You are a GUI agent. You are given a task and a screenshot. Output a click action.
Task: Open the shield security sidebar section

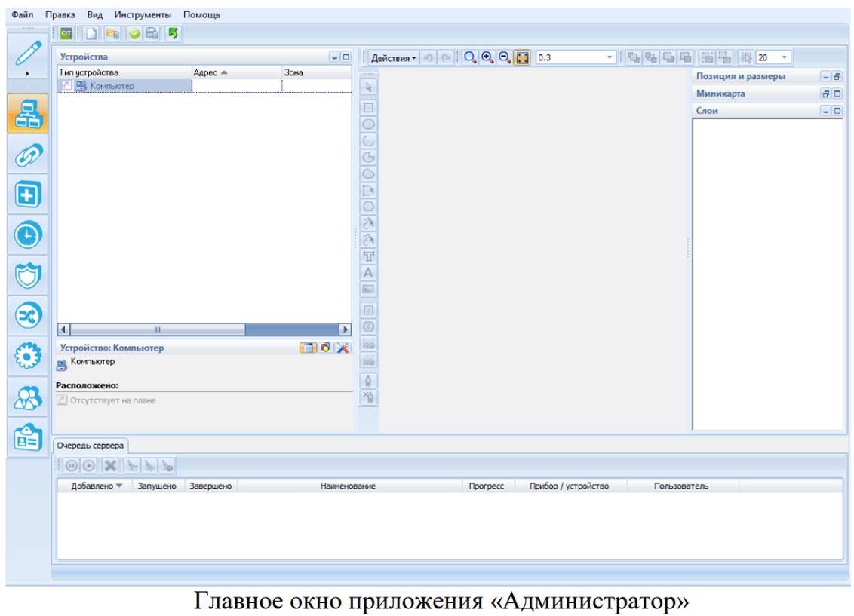29,275
